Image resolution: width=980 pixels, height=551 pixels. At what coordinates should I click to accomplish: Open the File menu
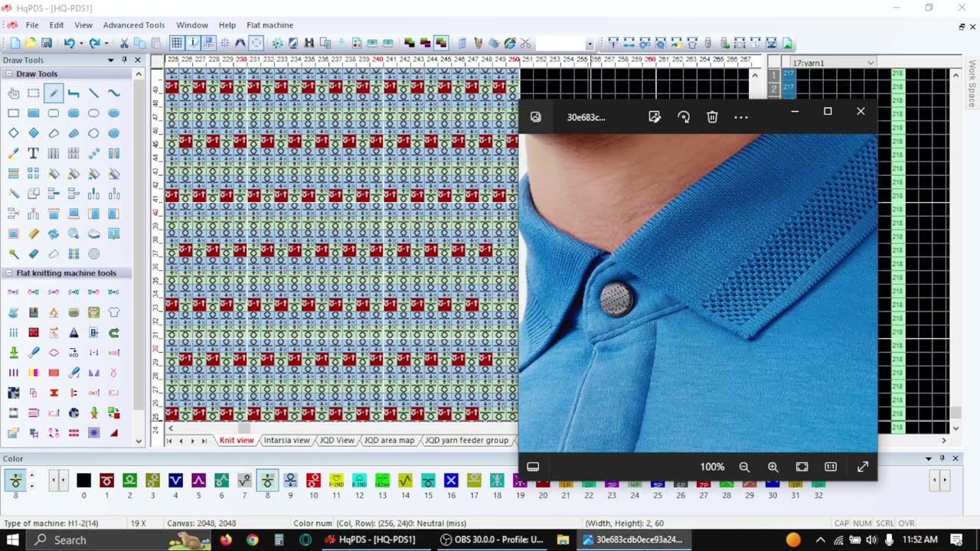(32, 25)
